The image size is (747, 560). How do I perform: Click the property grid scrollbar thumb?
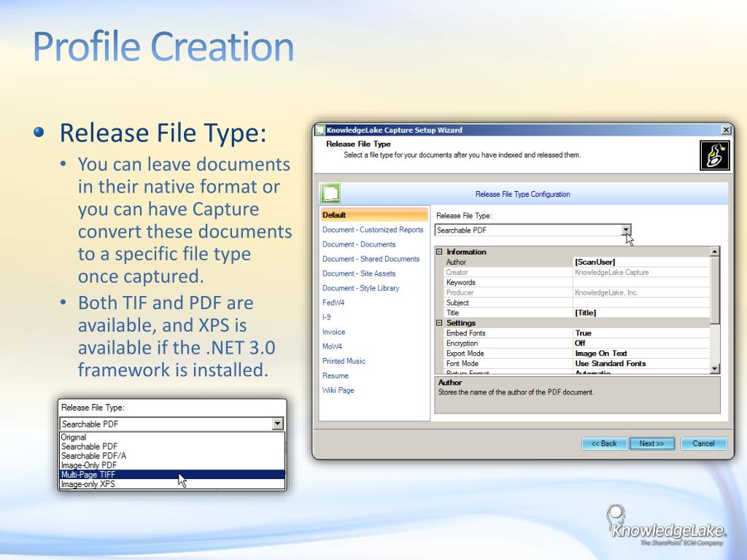click(x=714, y=290)
